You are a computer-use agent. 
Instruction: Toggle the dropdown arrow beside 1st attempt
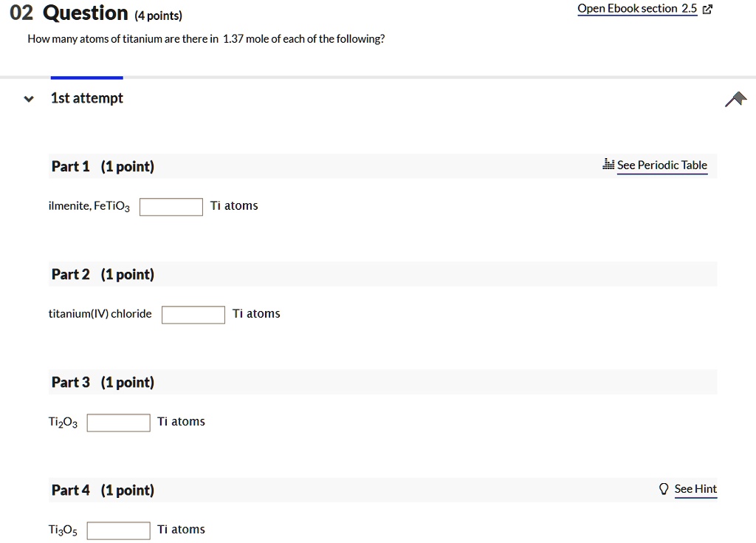point(27,98)
